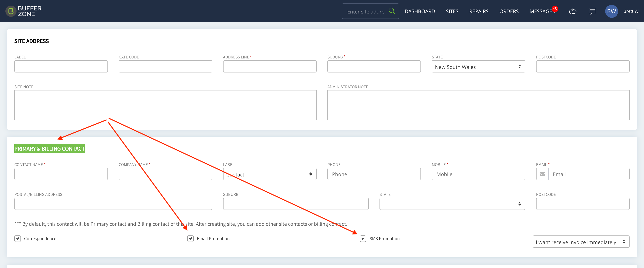Click the refresh sync arrows icon
The width and height of the screenshot is (644, 268).
pyautogui.click(x=572, y=12)
